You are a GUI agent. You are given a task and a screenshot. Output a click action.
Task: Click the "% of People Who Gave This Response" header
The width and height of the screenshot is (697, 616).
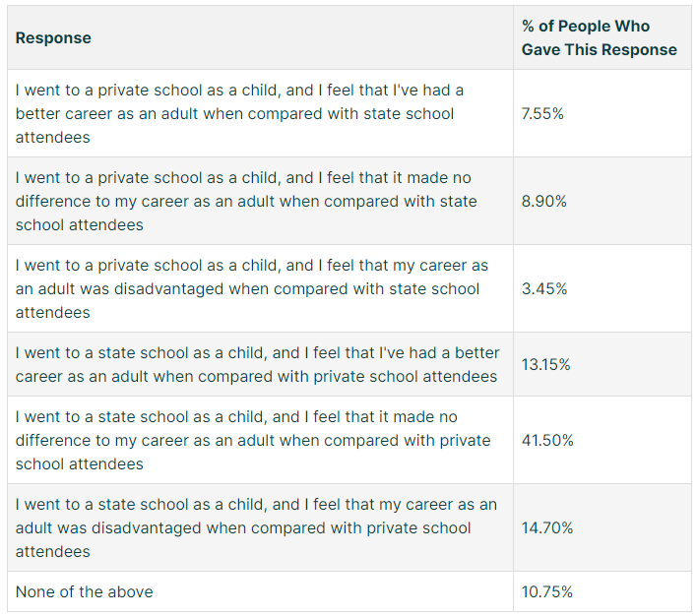[x=599, y=38]
